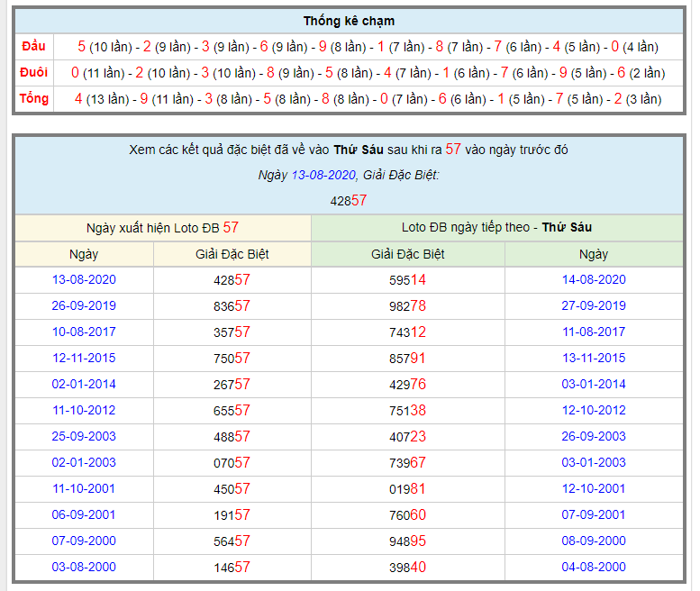Open the 11-08-2017 date link

coord(594,332)
